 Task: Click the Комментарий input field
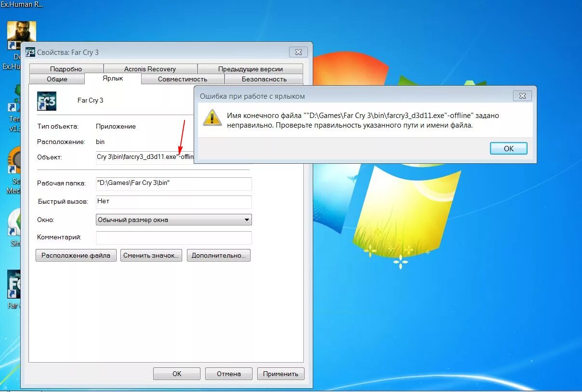(174, 237)
